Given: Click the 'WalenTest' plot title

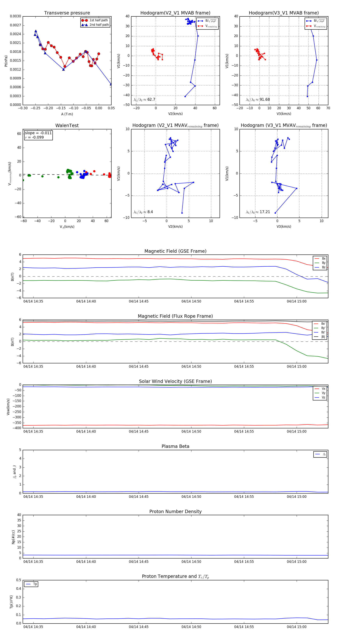Looking at the screenshot, I should pyautogui.click(x=67, y=125).
